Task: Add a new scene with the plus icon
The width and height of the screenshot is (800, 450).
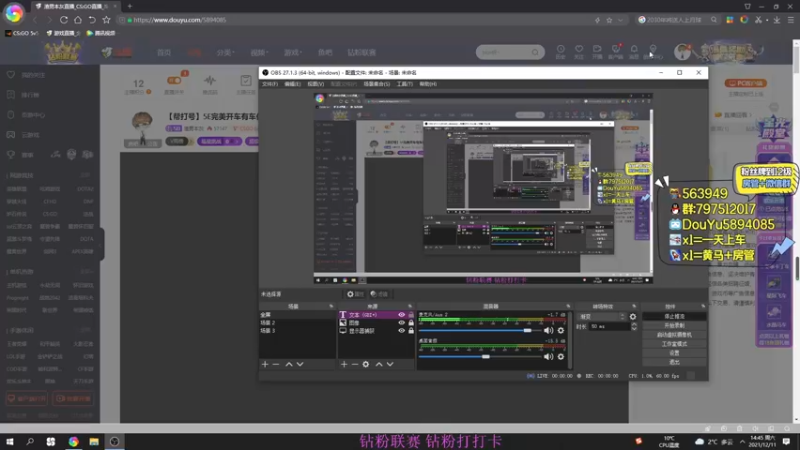Action: pyautogui.click(x=265, y=364)
